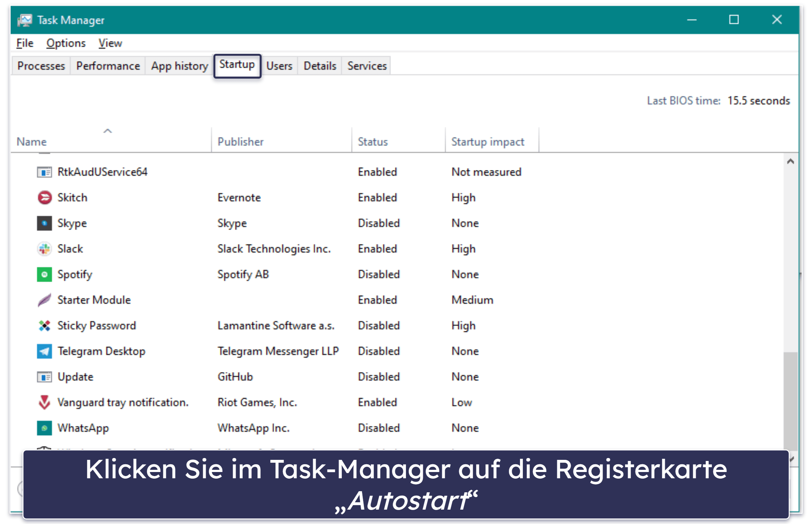Click publisher Evernote cell
This screenshot has width=812, height=524.
click(x=239, y=198)
